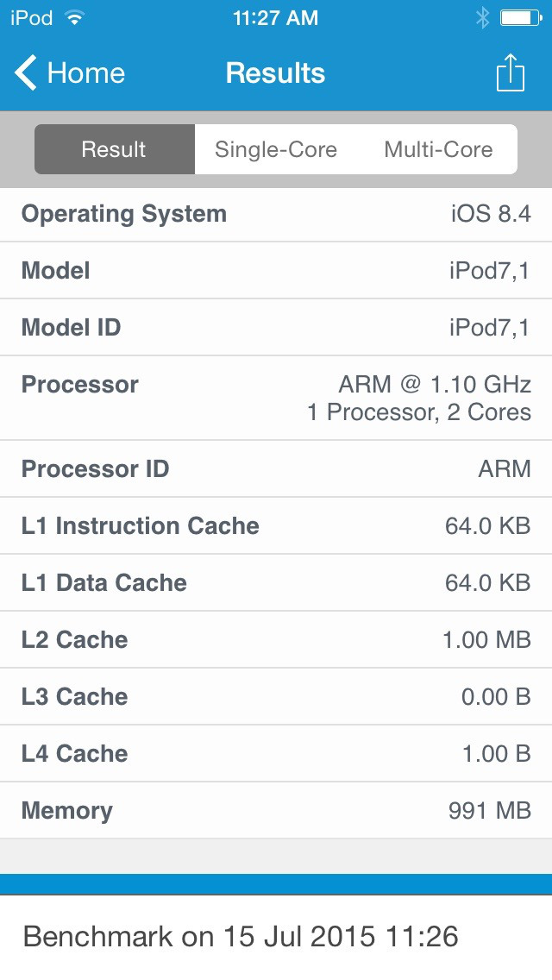
Task: Tap the Benchmark on 15 Jul 2015 entry
Action: [x=241, y=937]
